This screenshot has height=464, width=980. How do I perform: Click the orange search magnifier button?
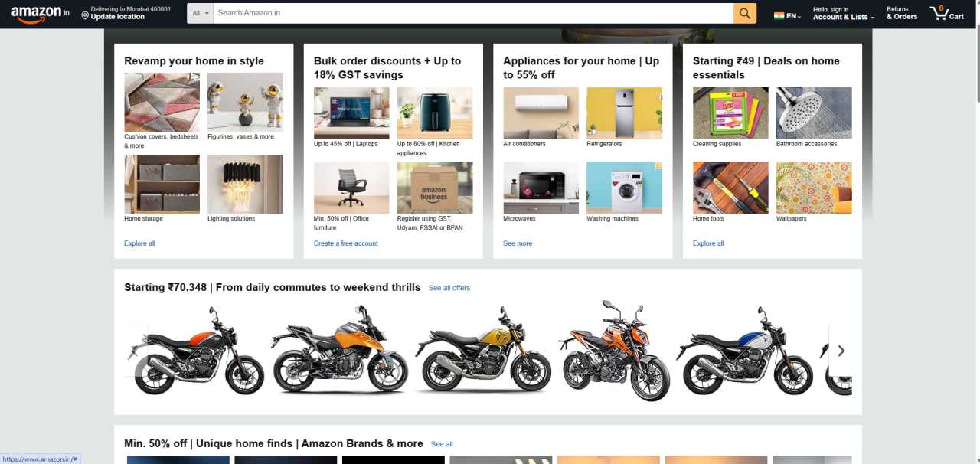click(745, 13)
